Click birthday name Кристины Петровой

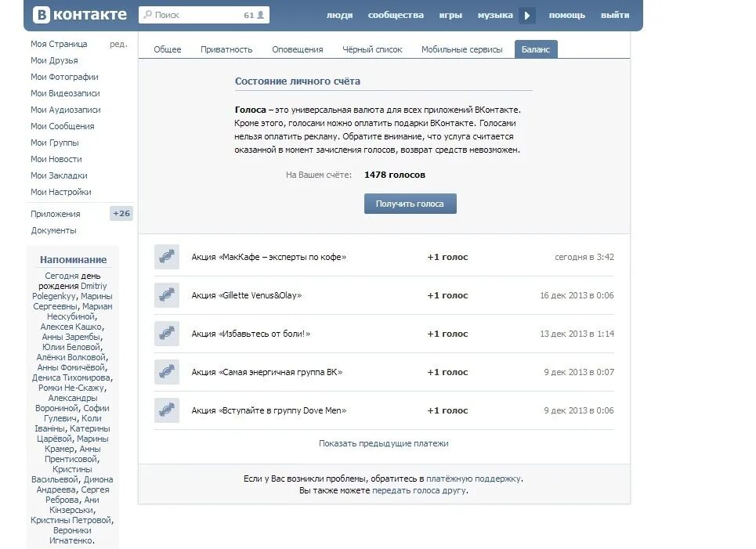coord(71,519)
